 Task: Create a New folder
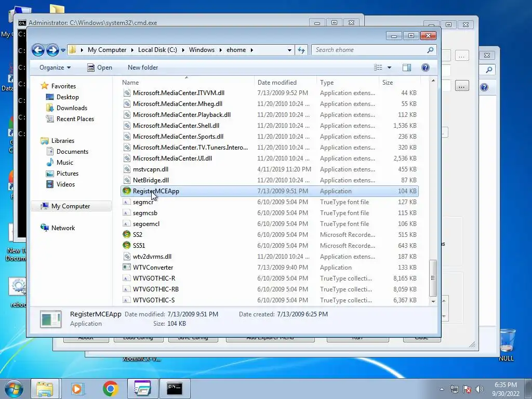(143, 68)
